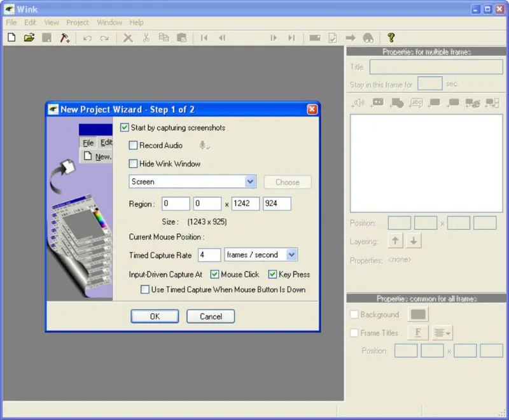Click the add shape icon in properties
Screen dimensions: 509x420
click(x=396, y=103)
